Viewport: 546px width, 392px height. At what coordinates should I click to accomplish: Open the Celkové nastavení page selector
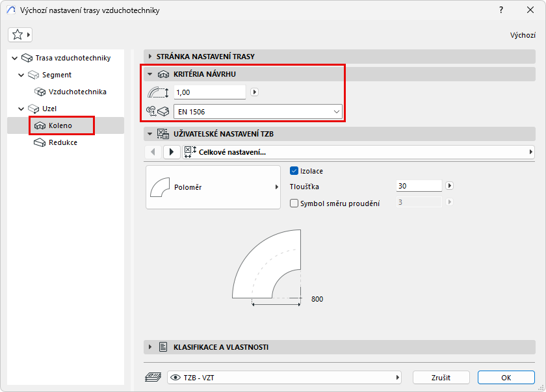click(358, 152)
